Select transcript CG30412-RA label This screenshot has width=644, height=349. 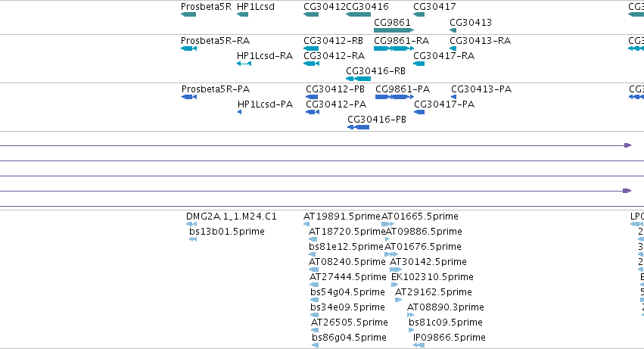(334, 56)
